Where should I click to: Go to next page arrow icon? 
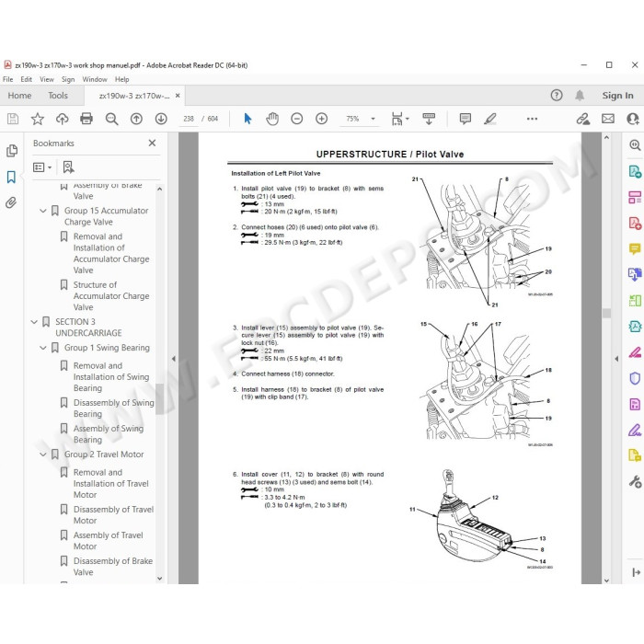tap(161, 119)
